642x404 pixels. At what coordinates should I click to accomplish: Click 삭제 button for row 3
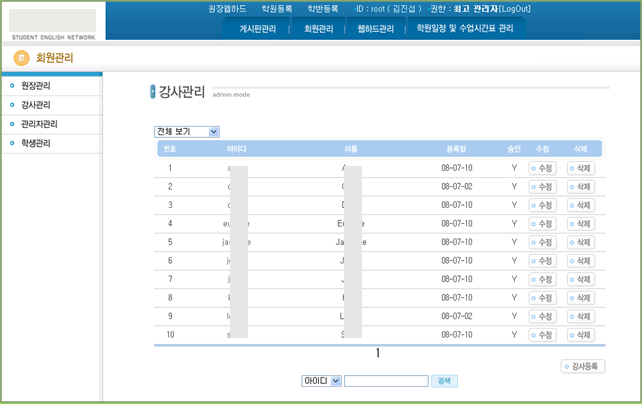click(581, 205)
